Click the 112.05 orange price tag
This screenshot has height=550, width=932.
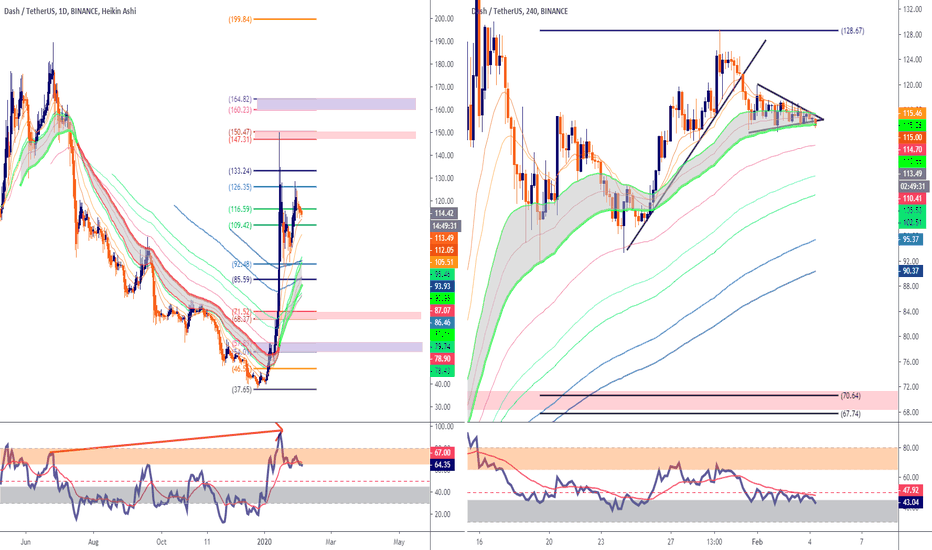[443, 250]
